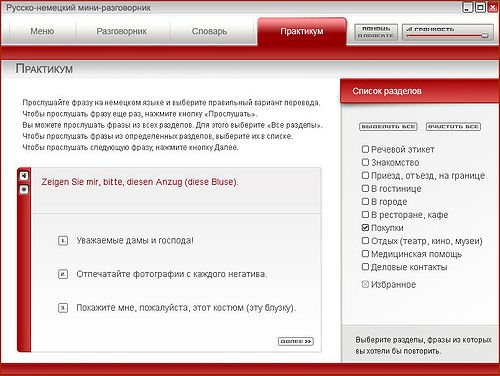This screenshot has height=376, width=500.
Task: Enable the Знакомство section checkbox
Action: pos(365,162)
